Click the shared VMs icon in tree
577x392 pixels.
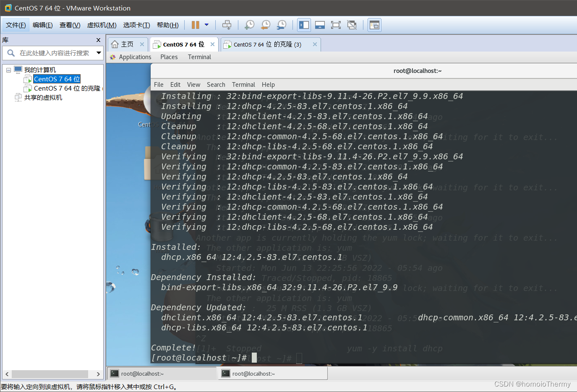tap(18, 98)
